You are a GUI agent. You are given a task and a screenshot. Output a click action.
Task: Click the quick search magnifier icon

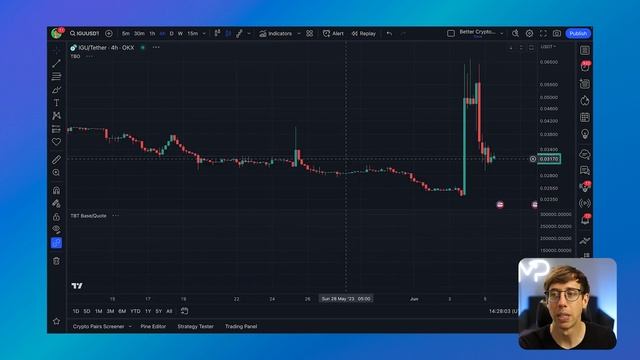516,33
